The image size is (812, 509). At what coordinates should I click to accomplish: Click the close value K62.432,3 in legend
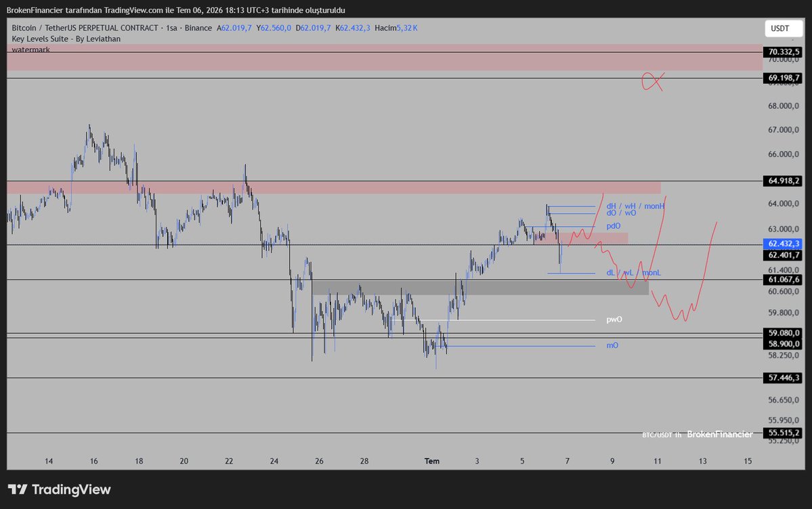coord(353,28)
